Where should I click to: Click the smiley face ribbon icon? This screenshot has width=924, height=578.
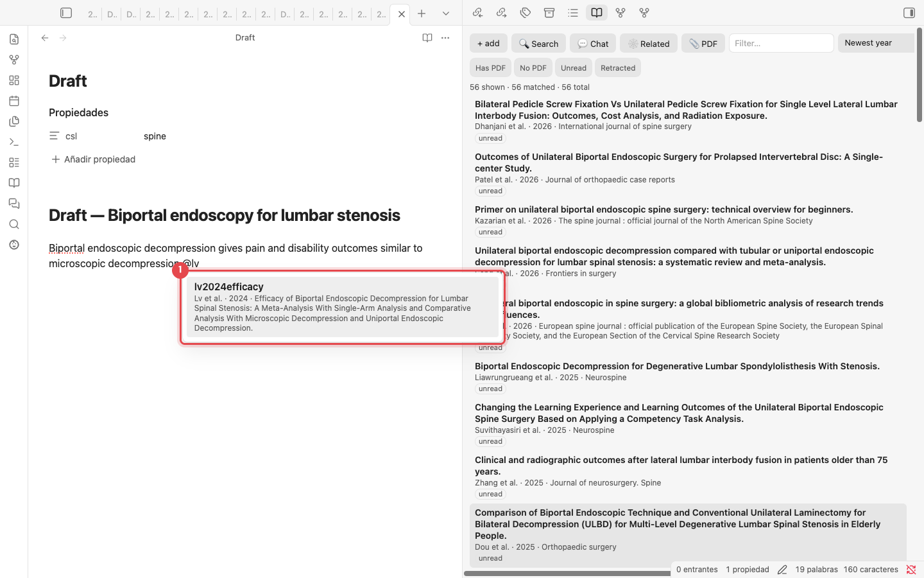point(14,245)
